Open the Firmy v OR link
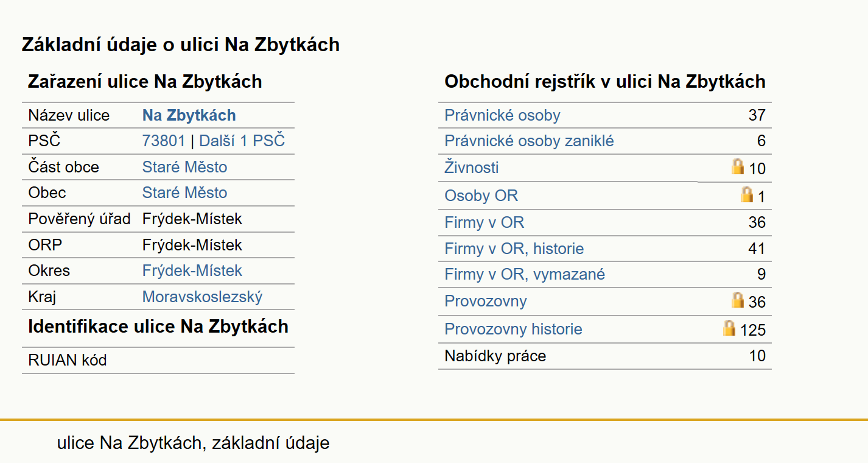This screenshot has width=868, height=463. coord(485,222)
